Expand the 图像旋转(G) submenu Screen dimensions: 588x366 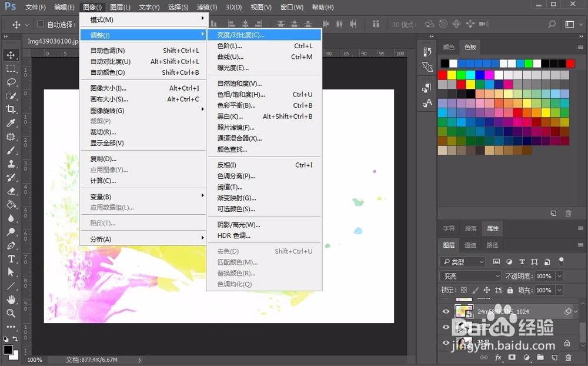click(x=143, y=111)
